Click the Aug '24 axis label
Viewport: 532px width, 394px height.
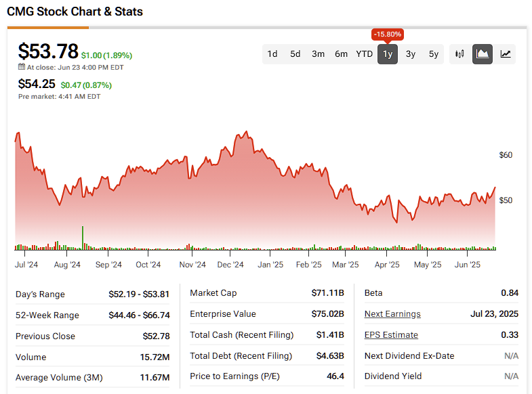pos(67,265)
